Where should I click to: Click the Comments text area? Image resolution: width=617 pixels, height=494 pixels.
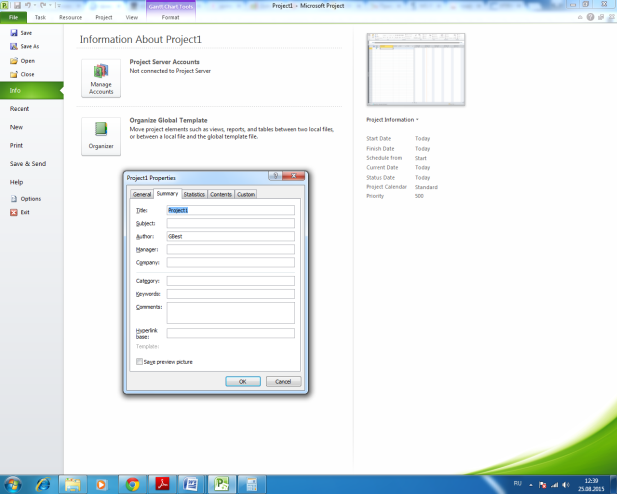tap(230, 313)
